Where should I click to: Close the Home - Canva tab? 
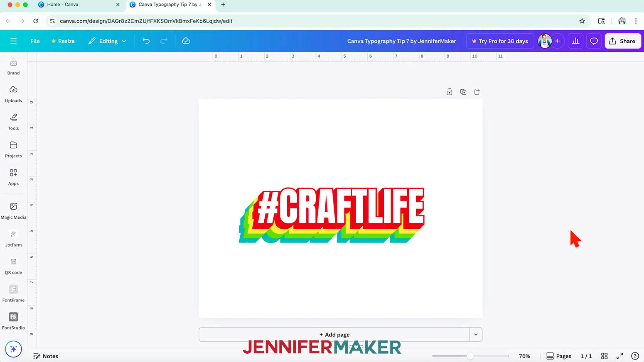pyautogui.click(x=118, y=5)
